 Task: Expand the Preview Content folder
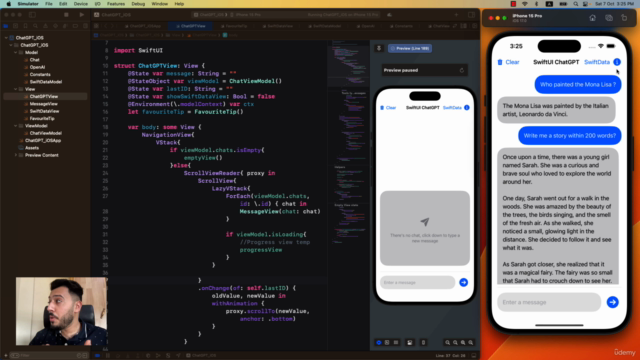[16, 155]
